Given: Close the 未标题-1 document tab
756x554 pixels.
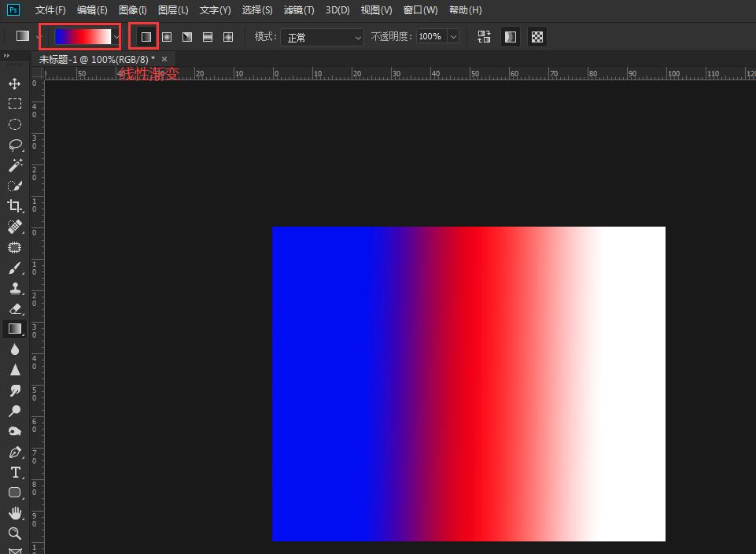Looking at the screenshot, I should (164, 59).
